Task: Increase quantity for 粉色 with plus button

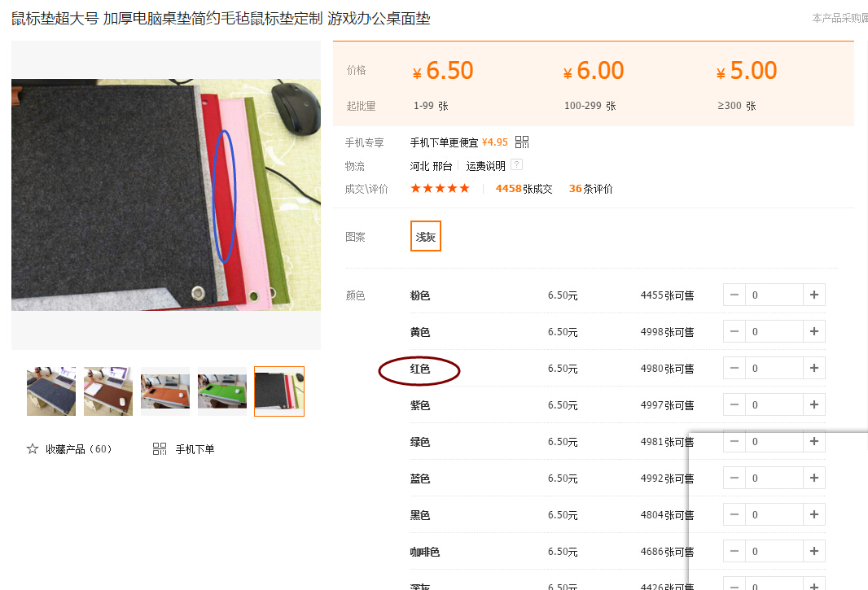Action: [x=813, y=295]
